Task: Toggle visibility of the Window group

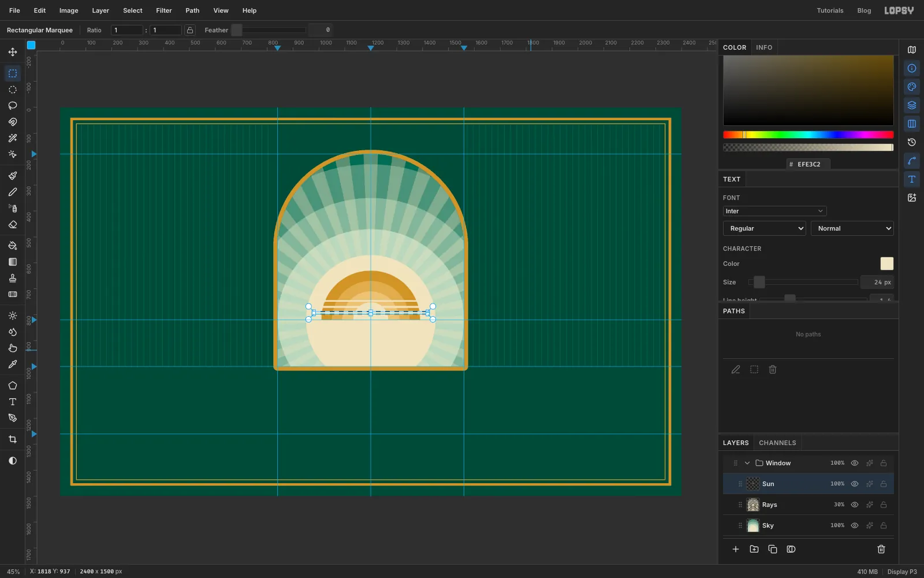Action: coord(855,463)
